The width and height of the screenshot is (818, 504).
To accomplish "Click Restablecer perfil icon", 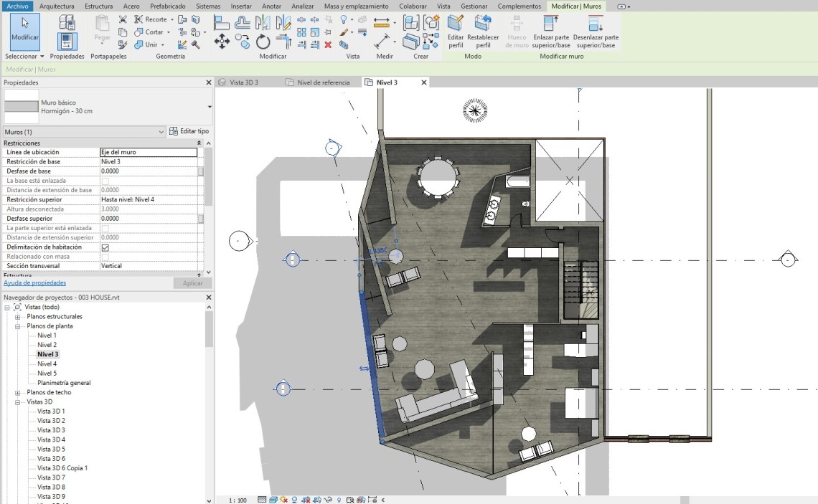I will tap(484, 32).
